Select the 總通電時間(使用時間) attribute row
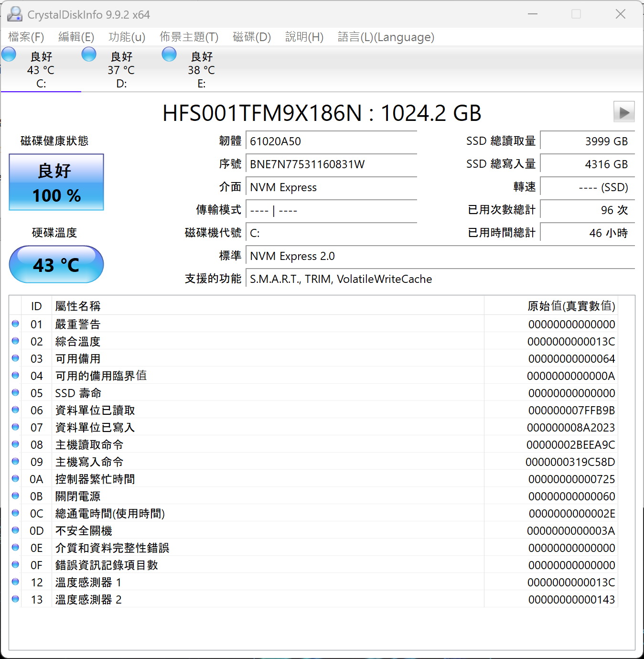The height and width of the screenshot is (659, 644). [313, 513]
